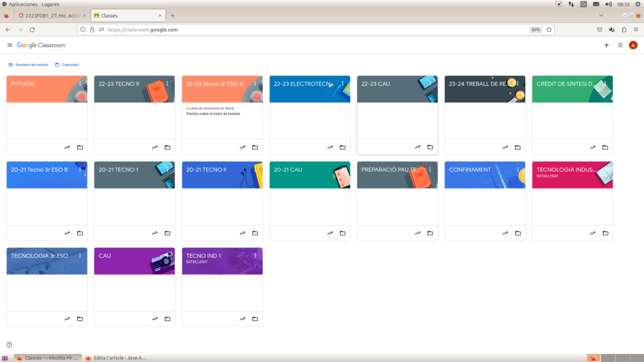
Task: Click the plus icon to join or create class
Action: pyautogui.click(x=606, y=45)
